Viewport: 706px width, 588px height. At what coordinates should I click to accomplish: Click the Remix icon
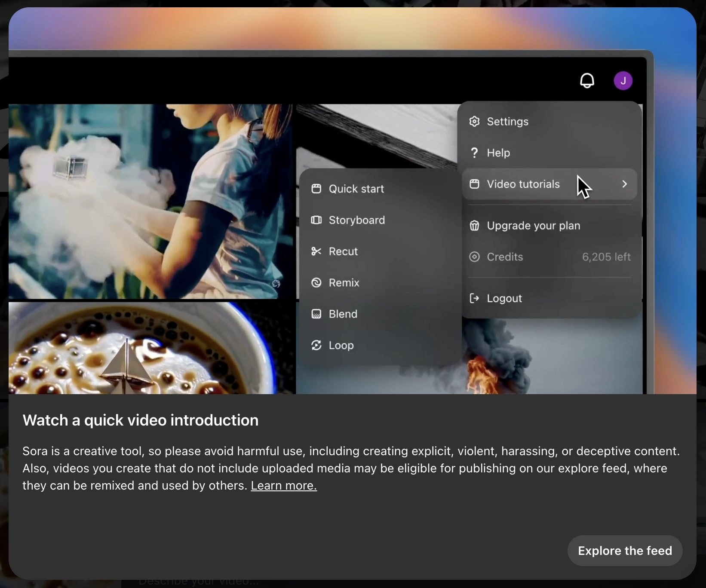(x=316, y=283)
